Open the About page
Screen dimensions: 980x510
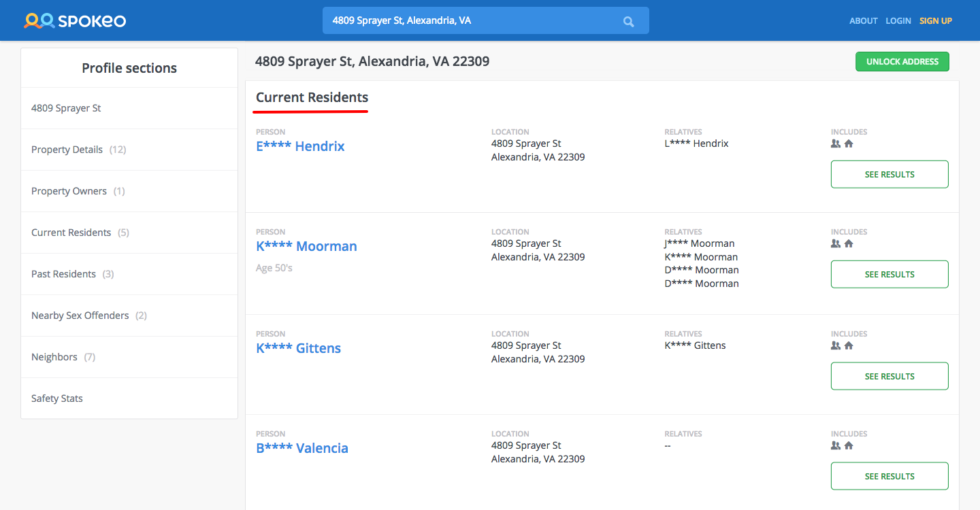(x=864, y=21)
